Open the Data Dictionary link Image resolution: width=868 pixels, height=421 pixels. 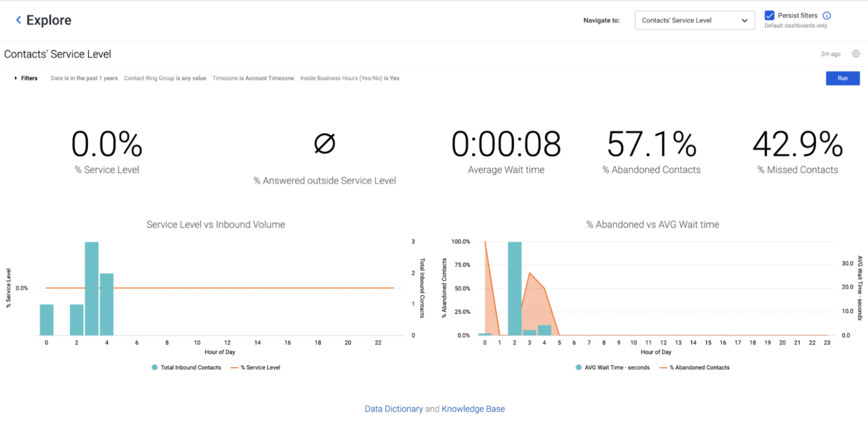click(394, 409)
